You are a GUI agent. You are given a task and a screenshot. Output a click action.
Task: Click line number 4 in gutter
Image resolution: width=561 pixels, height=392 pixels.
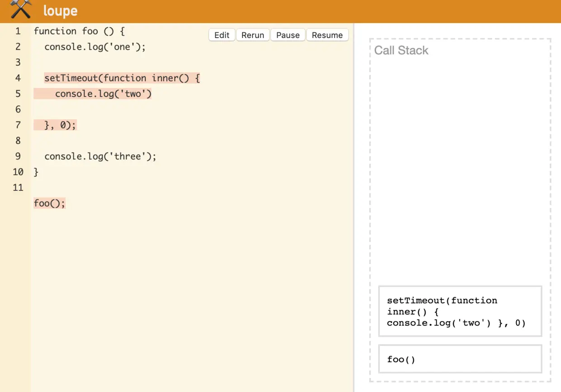[x=18, y=78]
